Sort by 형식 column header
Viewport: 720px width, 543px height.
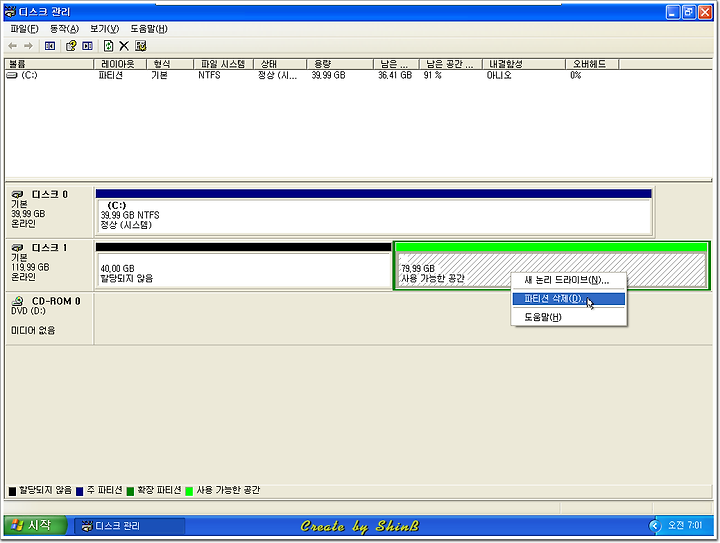click(x=170, y=64)
